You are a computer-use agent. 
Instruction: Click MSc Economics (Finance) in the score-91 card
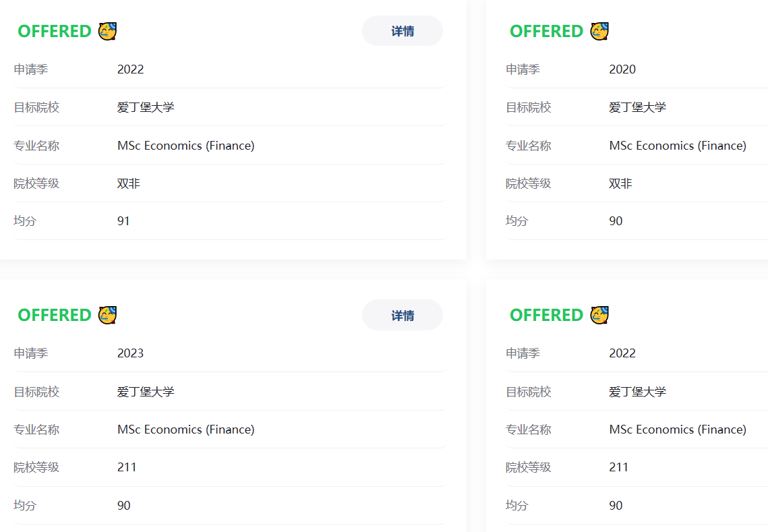pos(185,146)
